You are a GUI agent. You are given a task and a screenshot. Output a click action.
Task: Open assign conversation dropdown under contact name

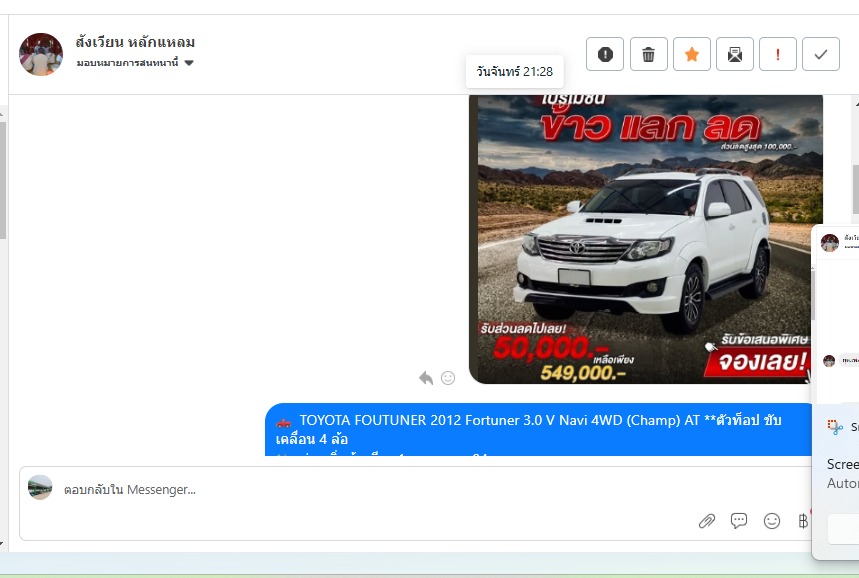(x=135, y=63)
